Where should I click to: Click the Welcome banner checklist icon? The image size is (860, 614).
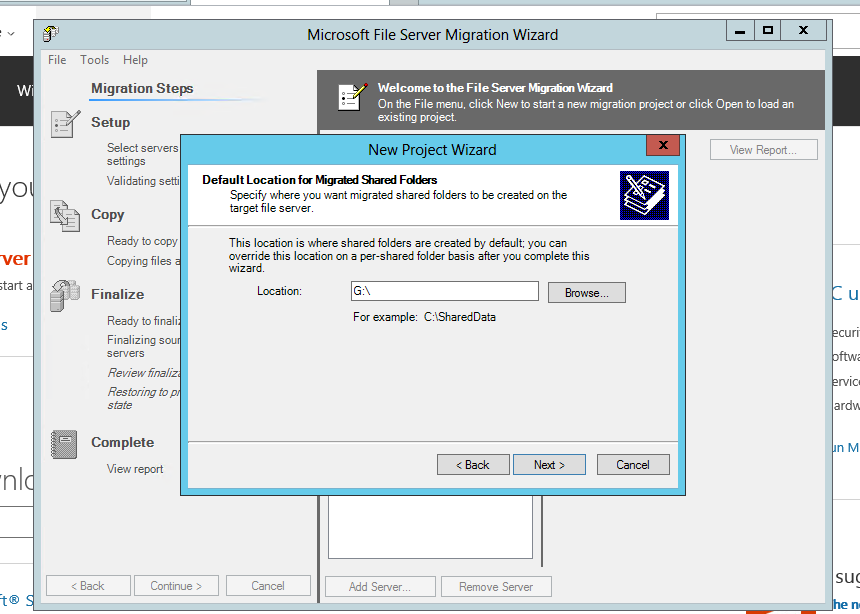[352, 97]
